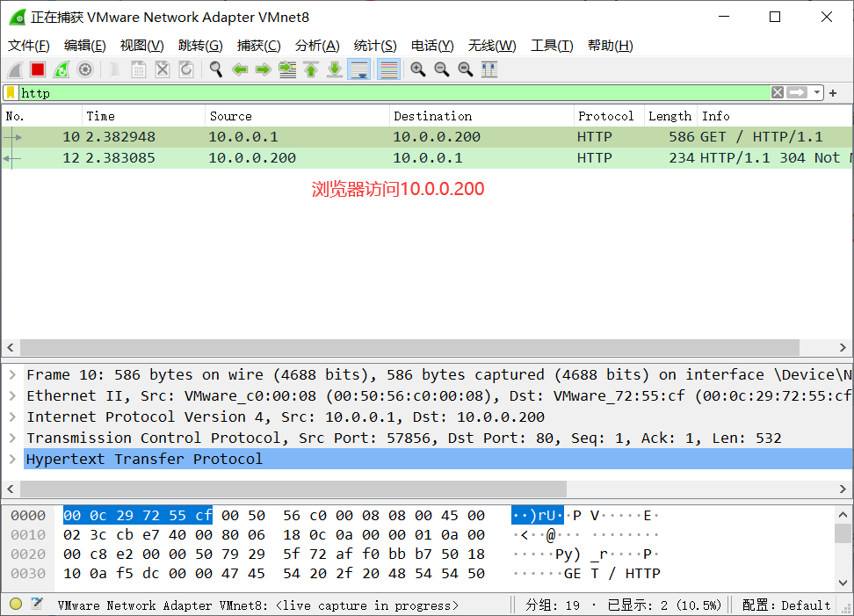Open the 文件(F) menu
Image resolution: width=854 pixels, height=616 pixels.
[x=29, y=46]
